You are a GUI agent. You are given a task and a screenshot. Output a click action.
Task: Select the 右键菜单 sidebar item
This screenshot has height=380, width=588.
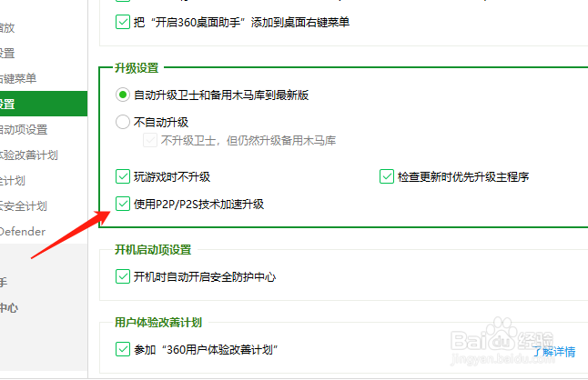click(18, 79)
